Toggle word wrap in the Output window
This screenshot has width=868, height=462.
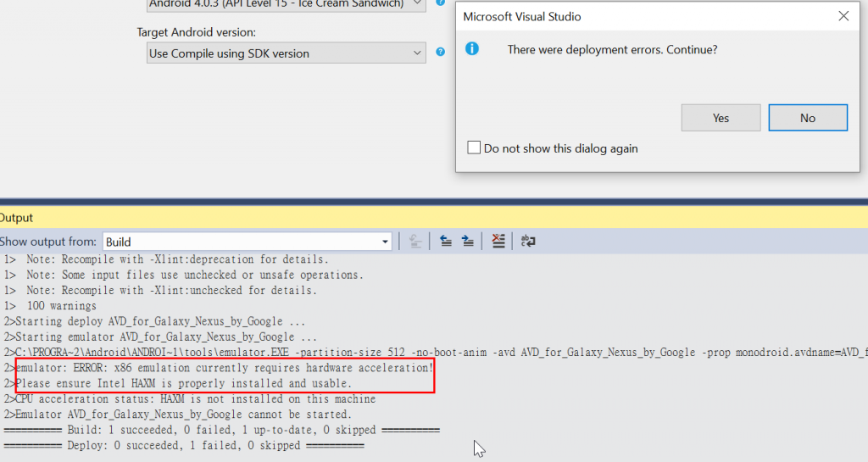click(x=528, y=241)
